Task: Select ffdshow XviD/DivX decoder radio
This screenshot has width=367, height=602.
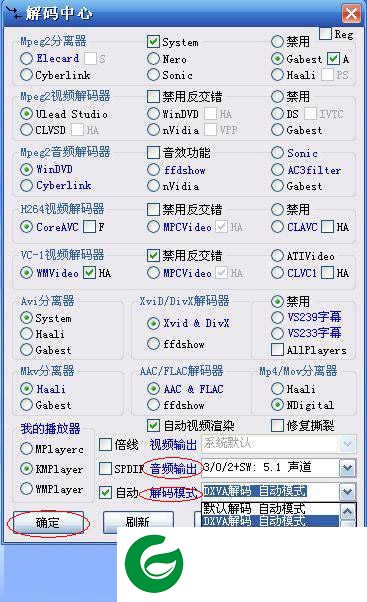Action: pos(153,344)
